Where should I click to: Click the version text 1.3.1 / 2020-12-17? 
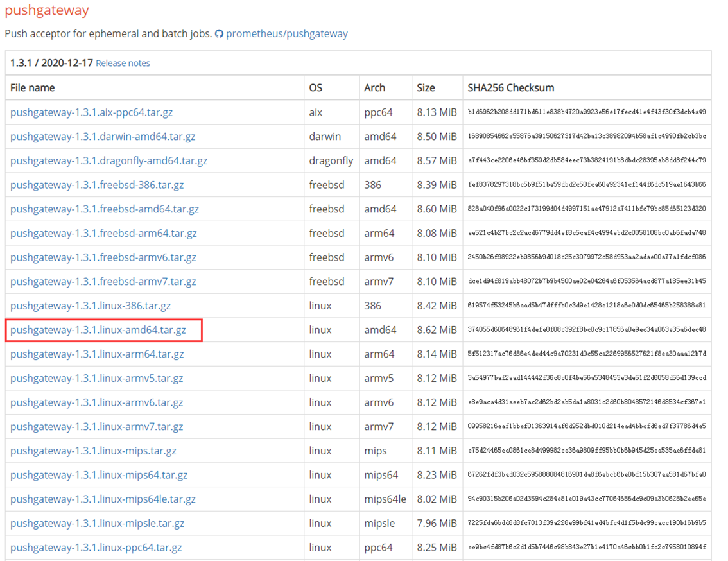coord(51,63)
